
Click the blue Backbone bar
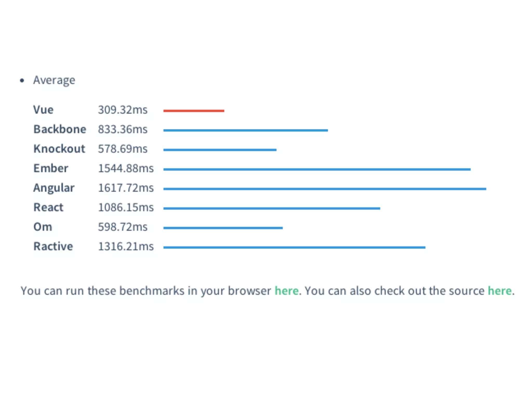pyautogui.click(x=245, y=130)
